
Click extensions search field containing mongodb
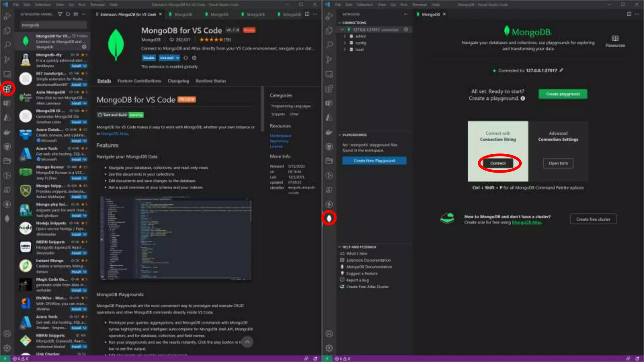[53, 25]
